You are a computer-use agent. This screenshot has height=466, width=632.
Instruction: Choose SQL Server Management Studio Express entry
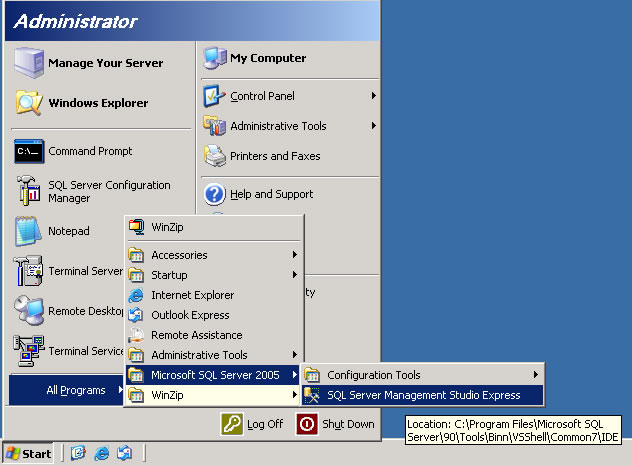coord(422,395)
